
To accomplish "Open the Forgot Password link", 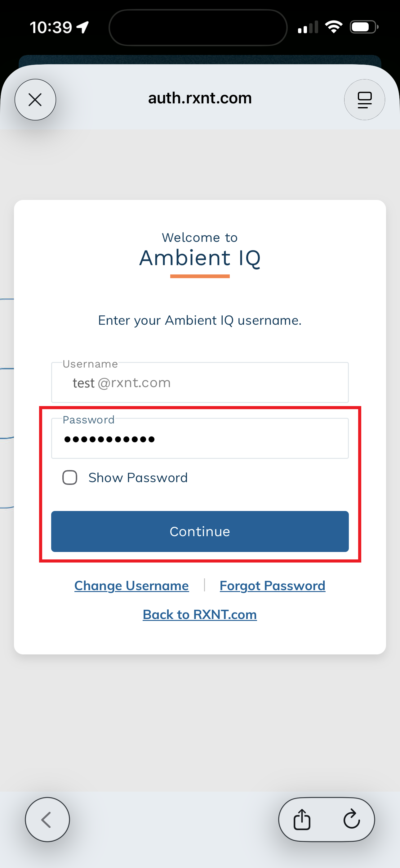I will click(x=272, y=585).
